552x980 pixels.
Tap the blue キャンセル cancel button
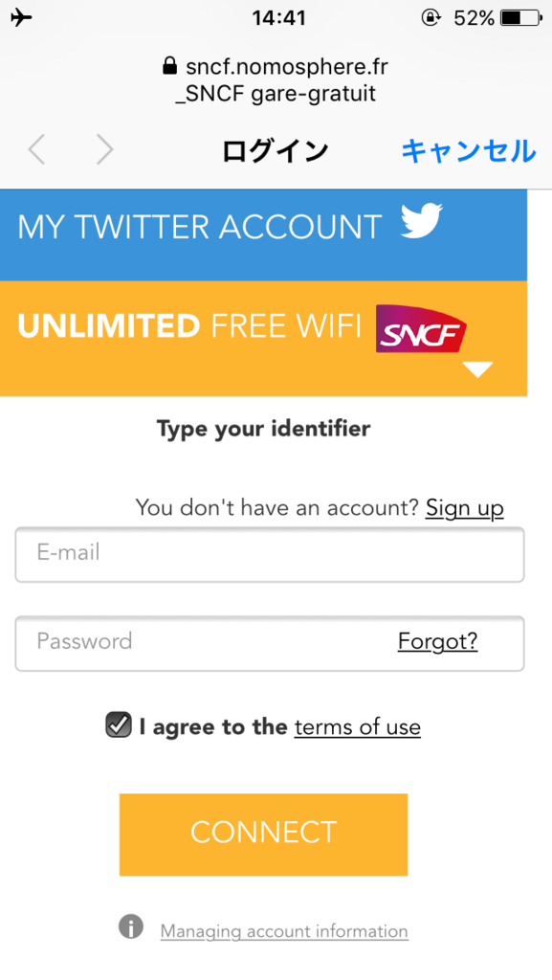pos(469,150)
